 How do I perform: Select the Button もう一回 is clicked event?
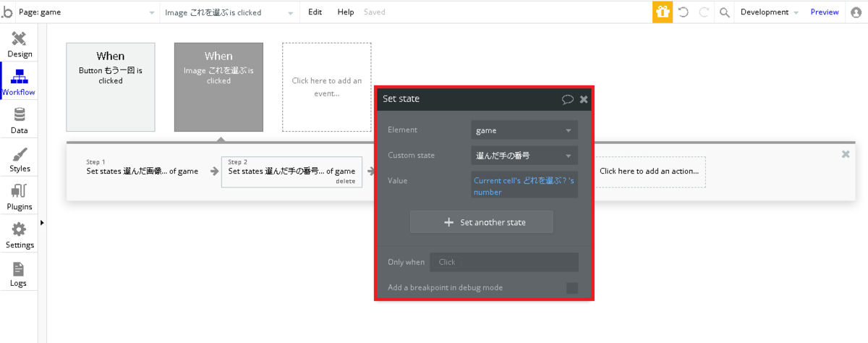tap(111, 87)
